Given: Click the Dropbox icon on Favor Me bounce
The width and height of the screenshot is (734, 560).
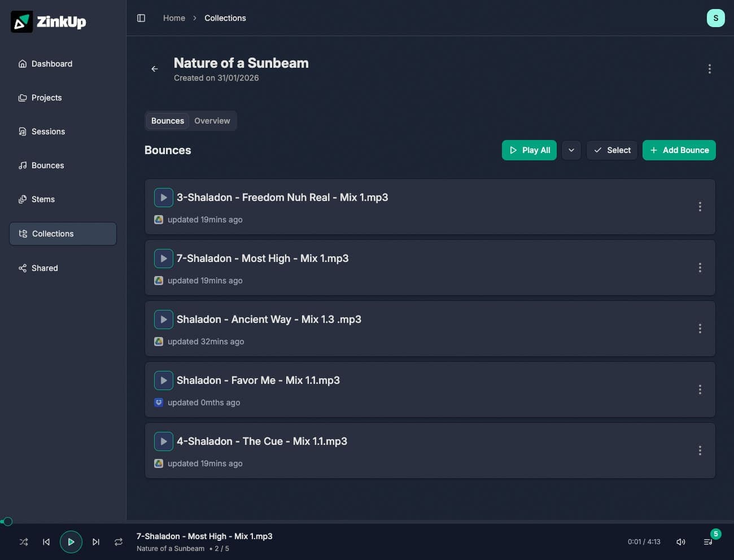Looking at the screenshot, I should (159, 402).
